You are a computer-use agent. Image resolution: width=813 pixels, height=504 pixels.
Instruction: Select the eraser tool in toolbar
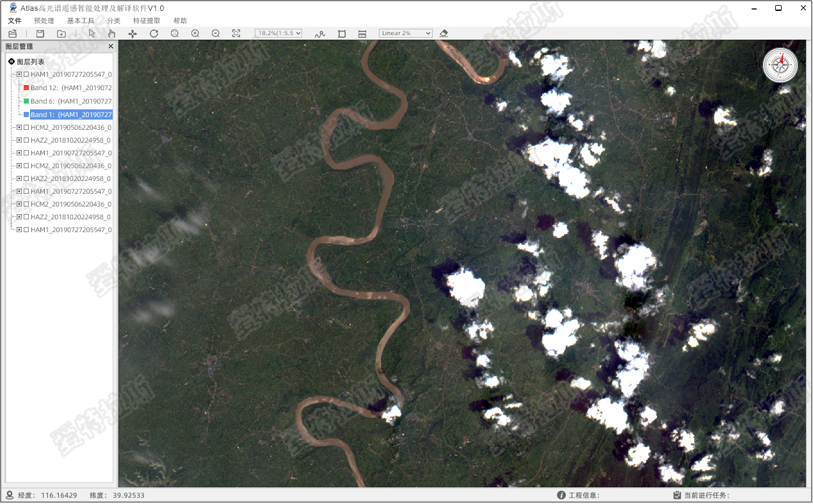(444, 33)
